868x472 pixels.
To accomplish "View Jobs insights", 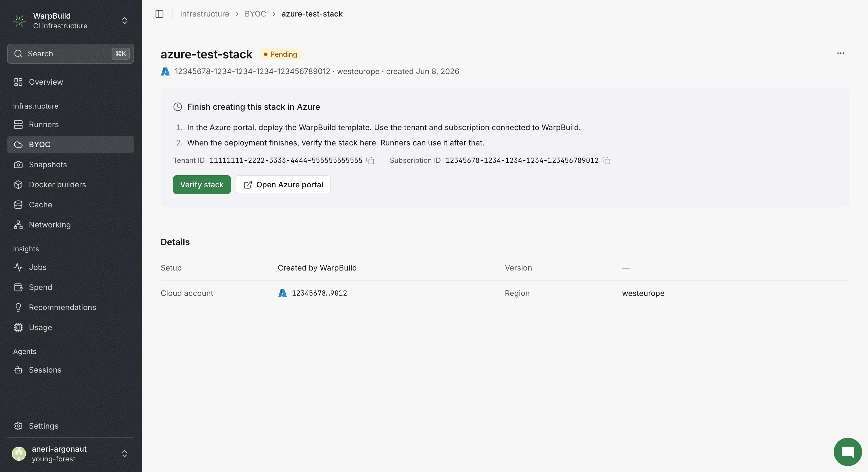I will 71,267.
